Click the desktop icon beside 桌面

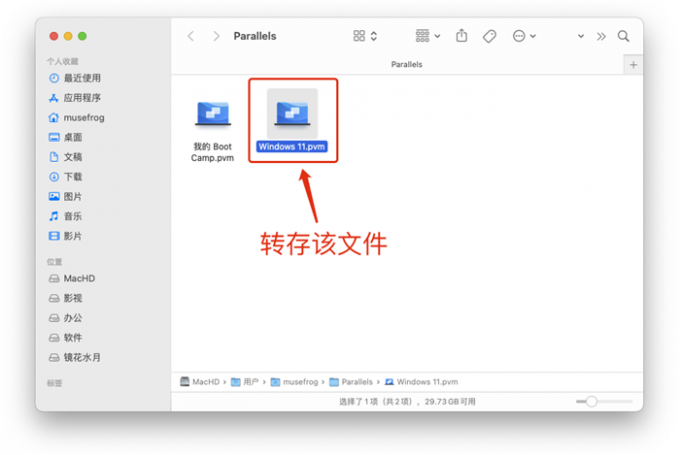pyautogui.click(x=54, y=137)
